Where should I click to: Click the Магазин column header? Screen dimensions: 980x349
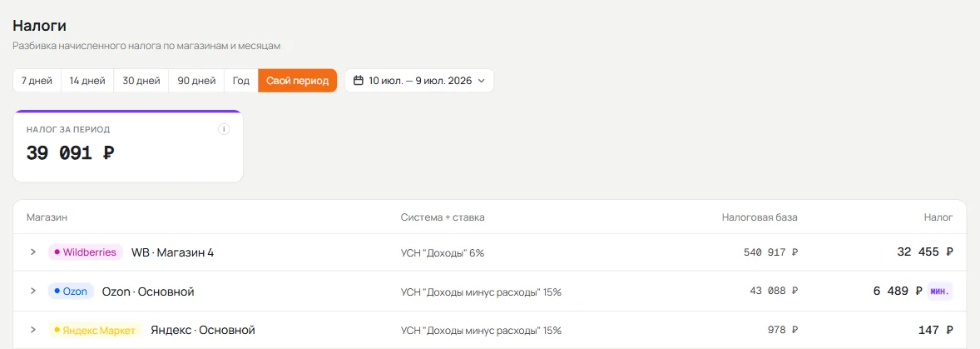click(x=47, y=217)
